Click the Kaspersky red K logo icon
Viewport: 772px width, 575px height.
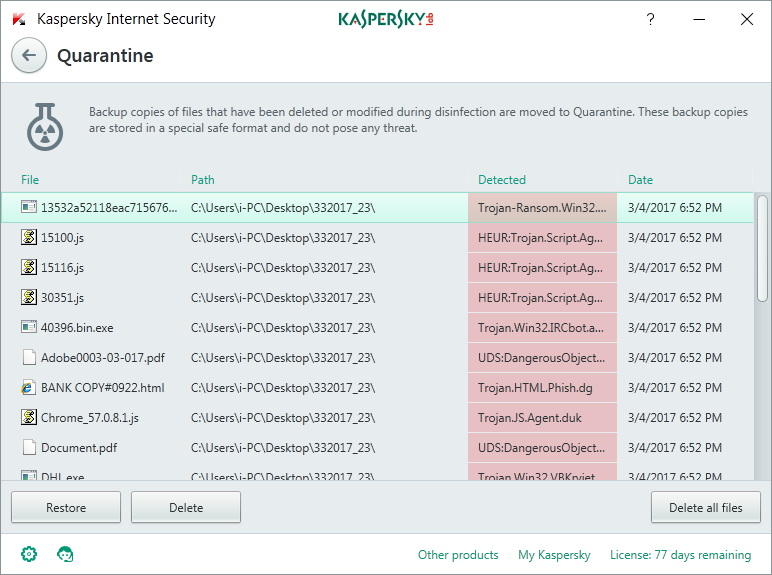tap(19, 20)
